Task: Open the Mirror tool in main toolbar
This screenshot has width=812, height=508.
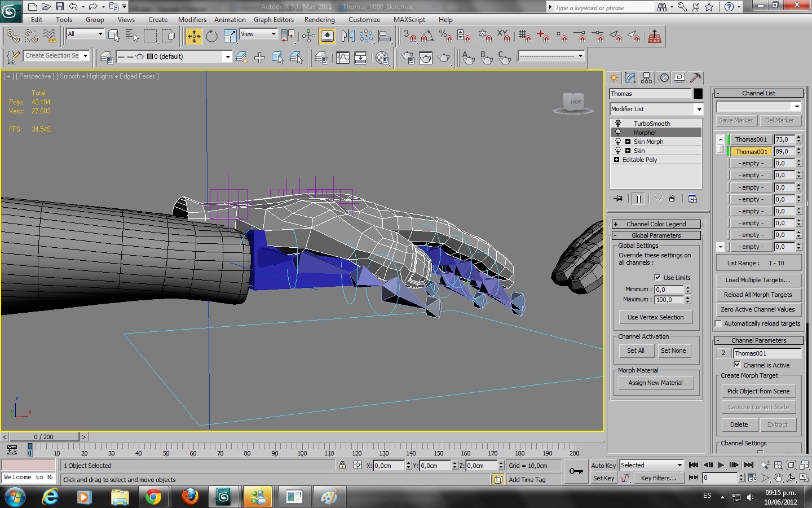Action: coord(348,37)
